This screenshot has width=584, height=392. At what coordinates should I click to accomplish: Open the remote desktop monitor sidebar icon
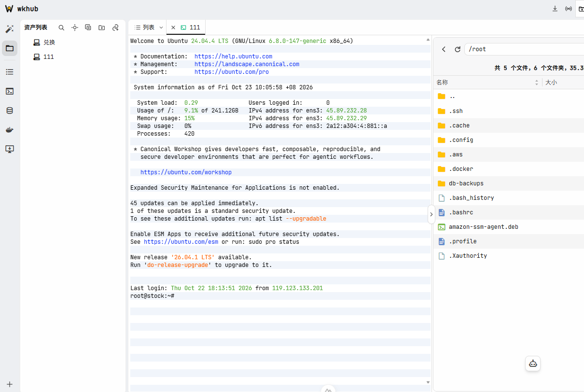[x=10, y=149]
